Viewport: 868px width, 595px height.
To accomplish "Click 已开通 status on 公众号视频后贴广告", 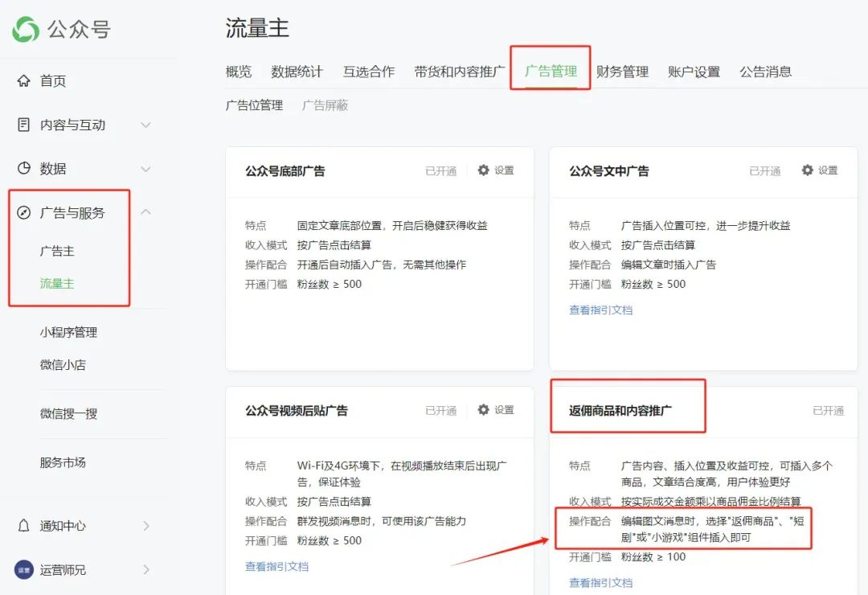I will point(440,410).
